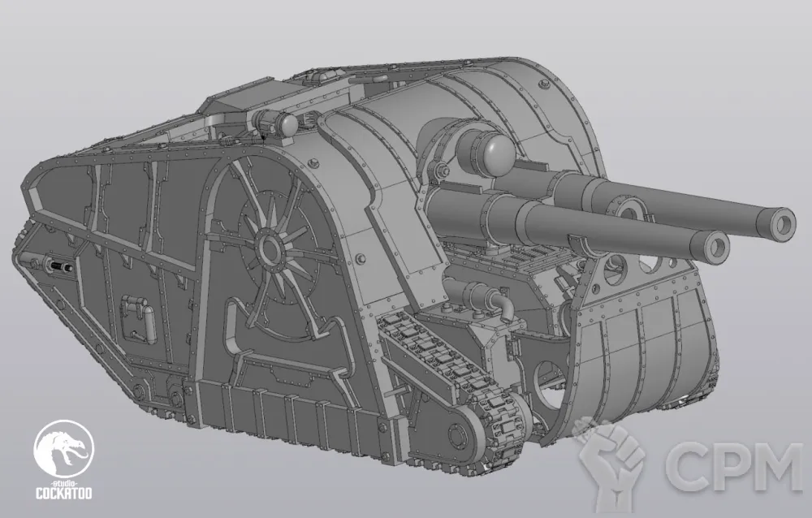Click the dome cap above the twin cannons

click(x=495, y=150)
